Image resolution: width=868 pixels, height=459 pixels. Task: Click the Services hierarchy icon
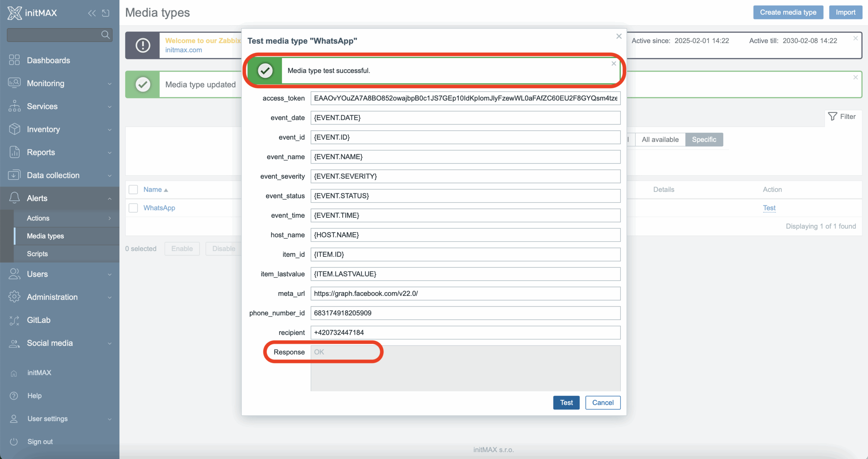click(x=14, y=106)
